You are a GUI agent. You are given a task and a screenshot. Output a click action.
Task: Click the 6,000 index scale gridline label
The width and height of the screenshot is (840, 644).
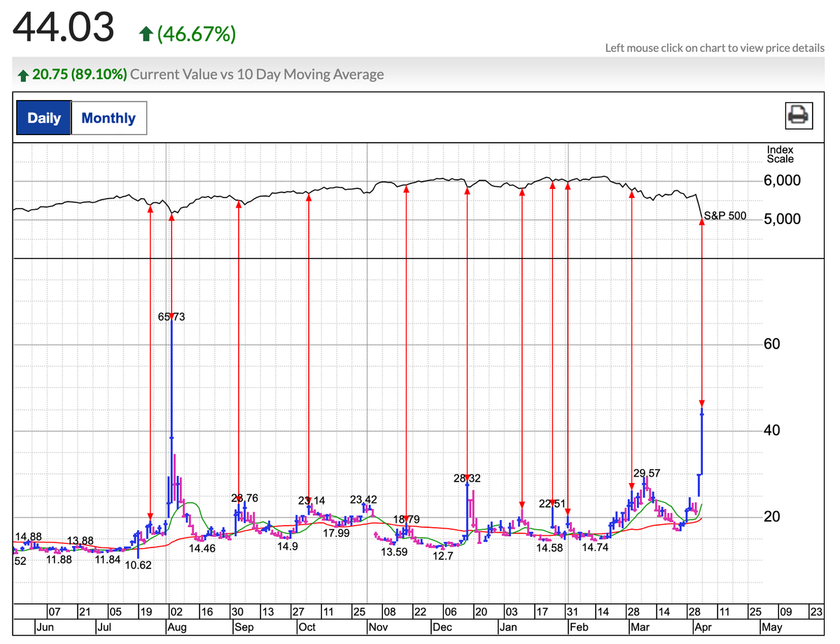(x=781, y=181)
